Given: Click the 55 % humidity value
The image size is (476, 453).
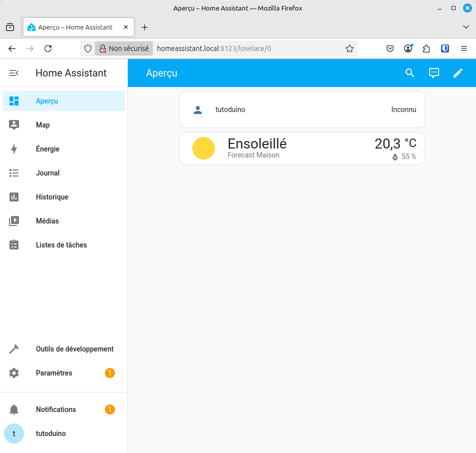Looking at the screenshot, I should coord(409,157).
